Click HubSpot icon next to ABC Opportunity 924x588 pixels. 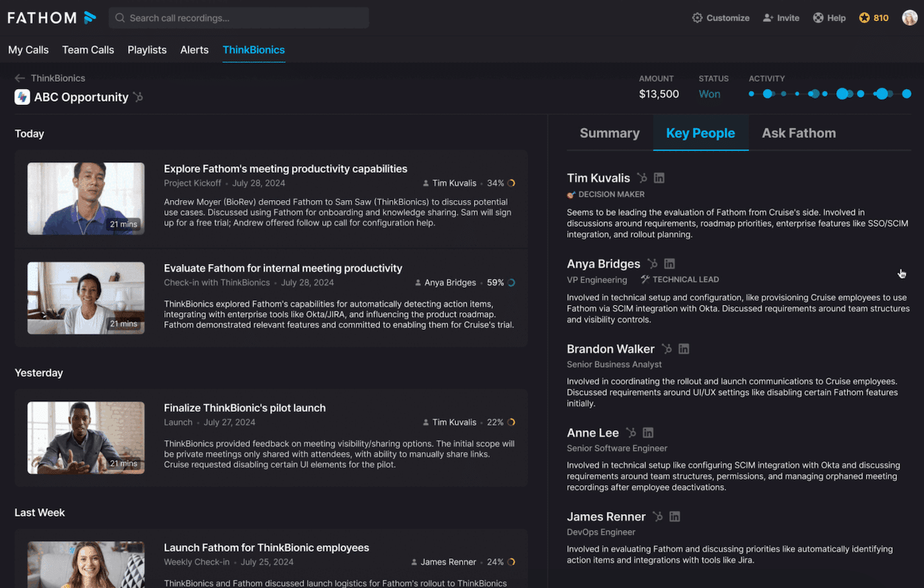(138, 97)
